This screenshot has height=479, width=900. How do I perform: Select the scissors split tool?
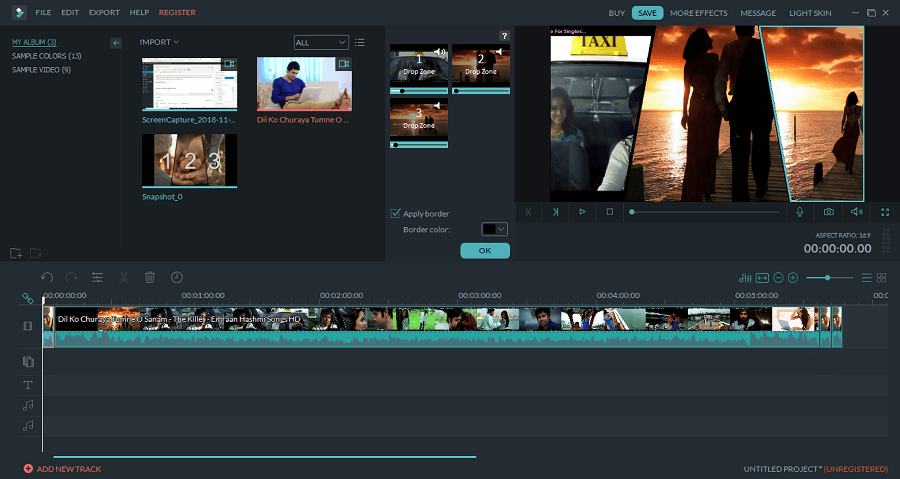tap(124, 277)
